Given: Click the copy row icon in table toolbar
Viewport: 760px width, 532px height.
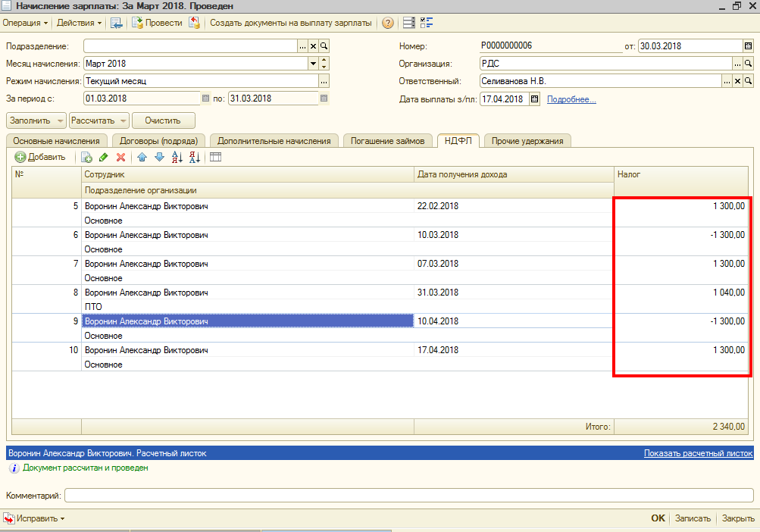Looking at the screenshot, I should (x=86, y=157).
